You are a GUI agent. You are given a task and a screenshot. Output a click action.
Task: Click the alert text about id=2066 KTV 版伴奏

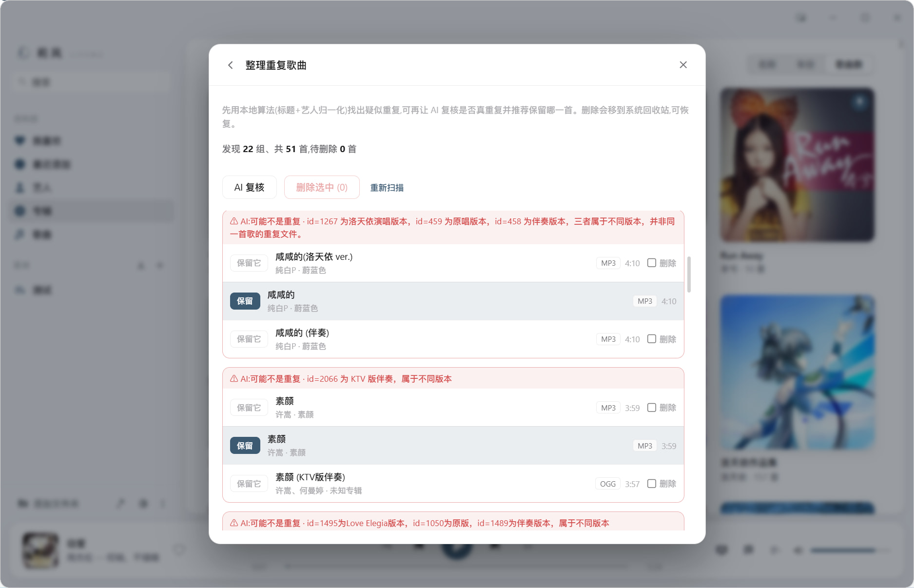[346, 379]
